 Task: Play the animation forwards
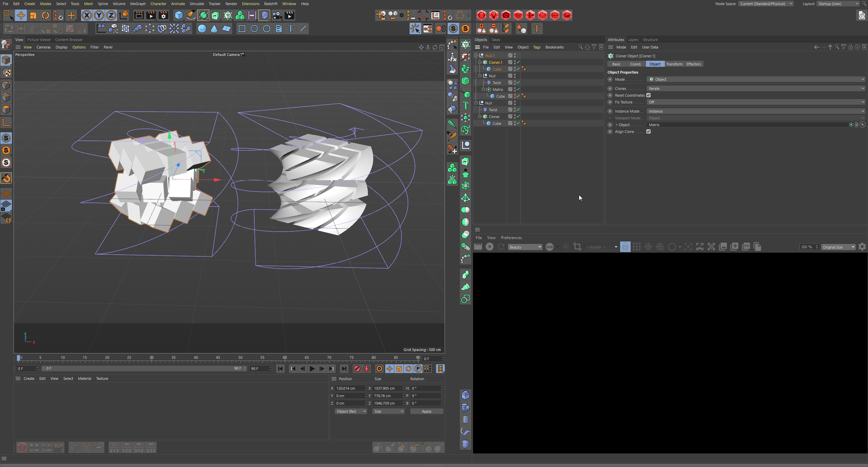[x=312, y=369]
